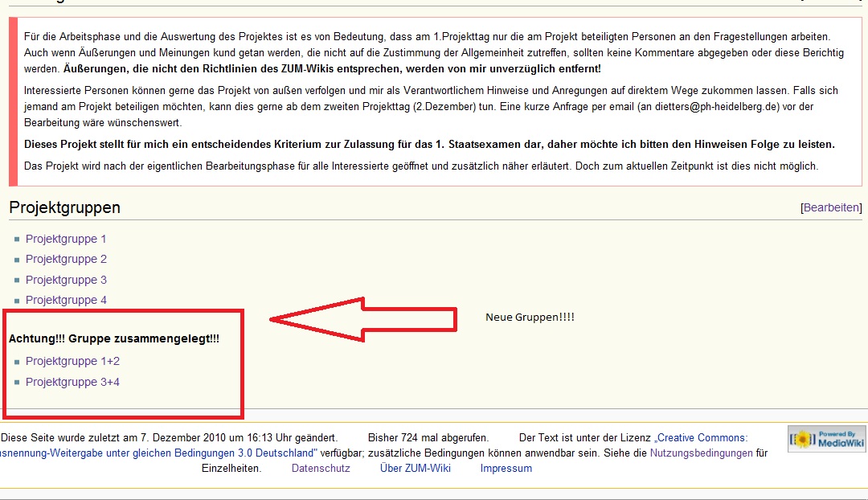Open the Über ZUM-Wiki footer link
Screen dimensions: 868x500
pos(415,469)
